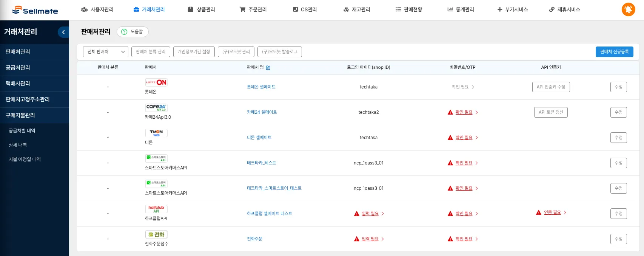Open 티몬 셀메이트 link
The height and width of the screenshot is (256, 644).
(259, 138)
